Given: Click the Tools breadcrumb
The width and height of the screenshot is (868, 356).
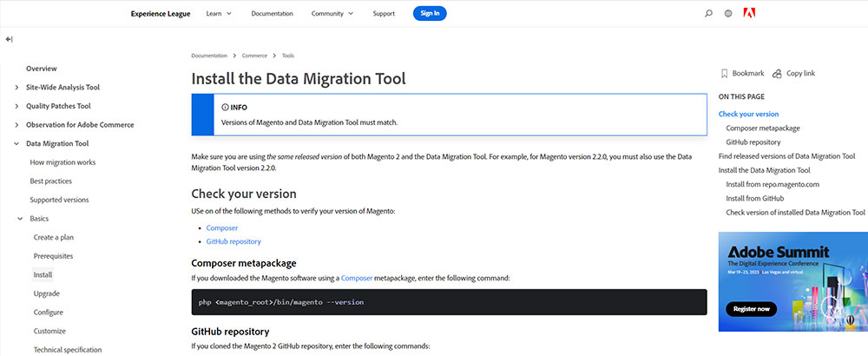Looking at the screenshot, I should point(288,56).
